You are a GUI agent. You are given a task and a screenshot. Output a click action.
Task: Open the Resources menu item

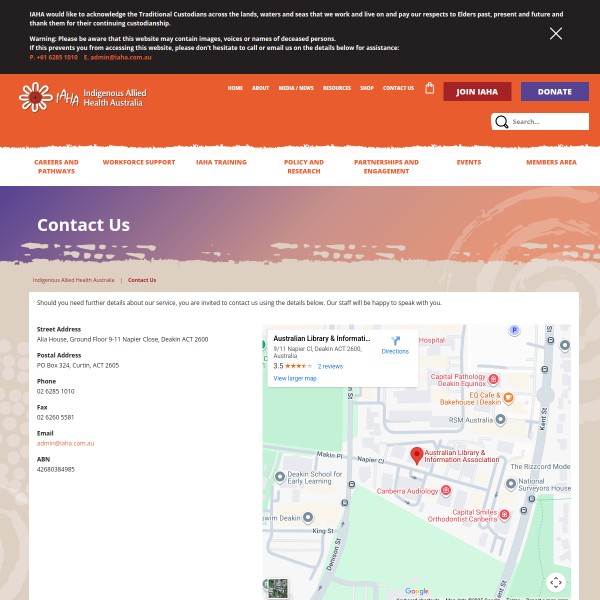point(337,88)
